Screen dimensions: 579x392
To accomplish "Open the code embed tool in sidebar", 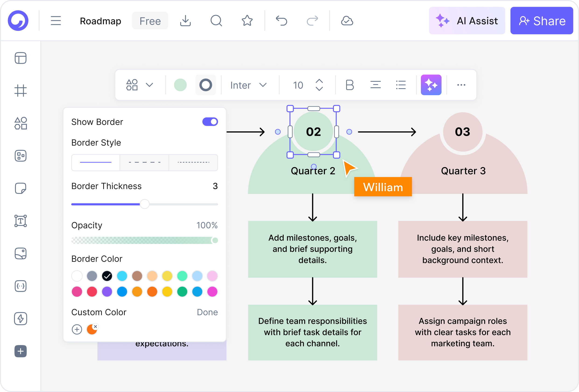I will (x=21, y=286).
